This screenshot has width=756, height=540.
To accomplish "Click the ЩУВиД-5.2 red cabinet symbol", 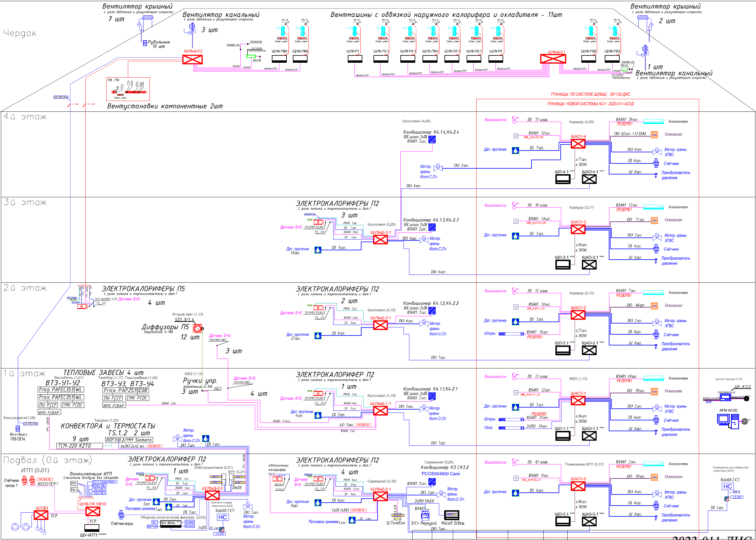I will coord(192,60).
